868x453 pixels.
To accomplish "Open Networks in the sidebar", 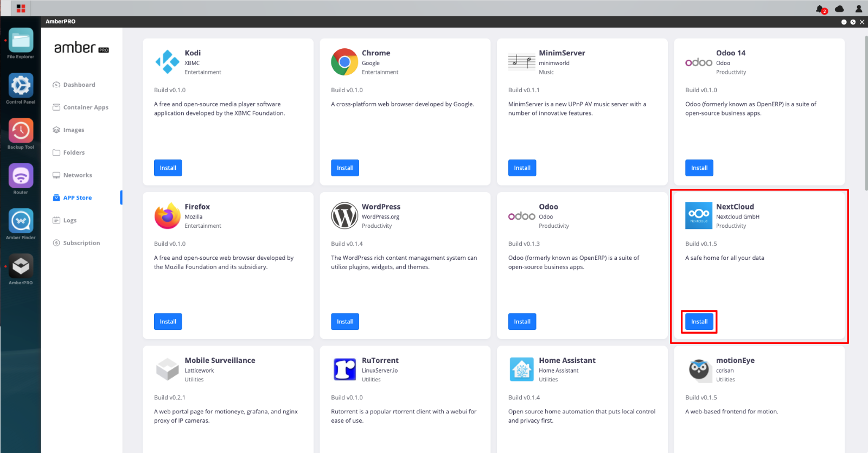I will [72, 175].
